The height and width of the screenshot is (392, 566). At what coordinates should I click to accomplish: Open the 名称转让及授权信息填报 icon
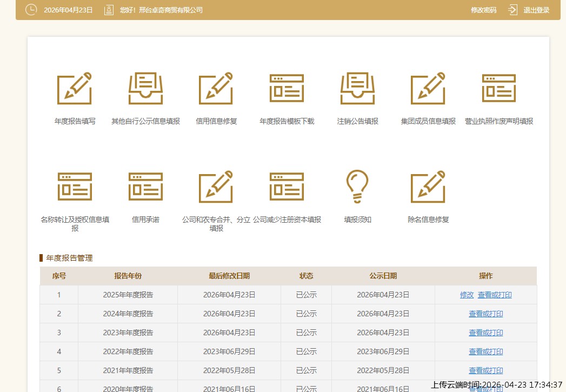[x=75, y=187]
